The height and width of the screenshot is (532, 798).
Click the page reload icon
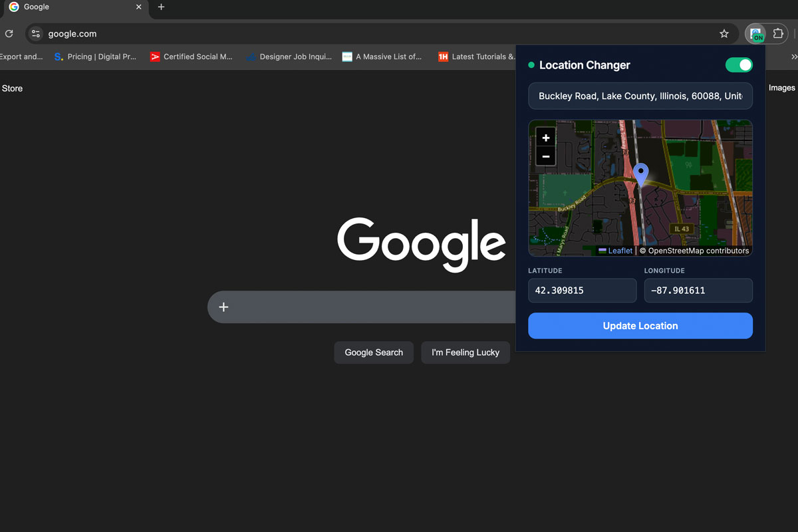coord(9,33)
